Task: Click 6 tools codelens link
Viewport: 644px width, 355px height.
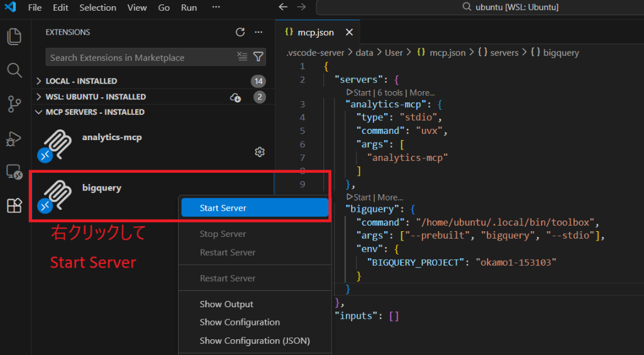Action: (390, 93)
